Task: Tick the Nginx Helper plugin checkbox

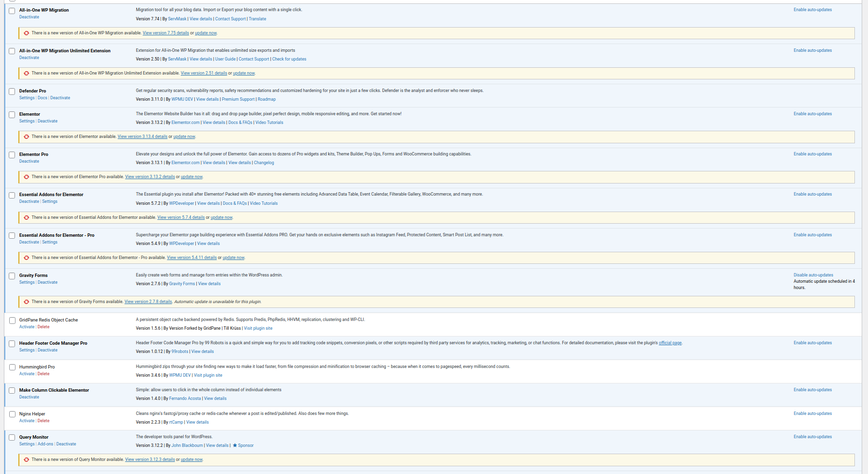Action: [12, 414]
